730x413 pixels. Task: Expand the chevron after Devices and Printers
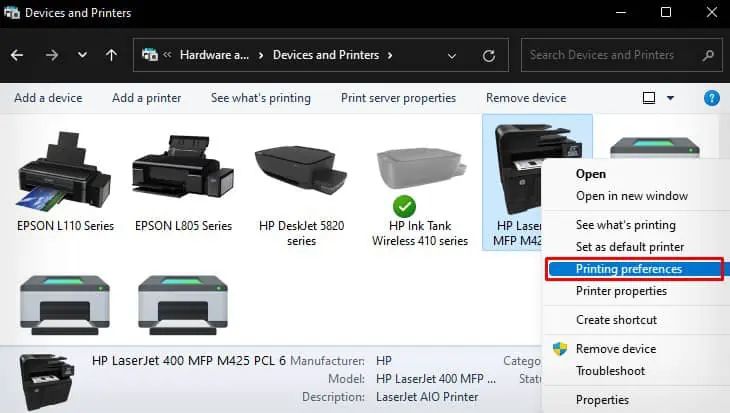[x=390, y=55]
